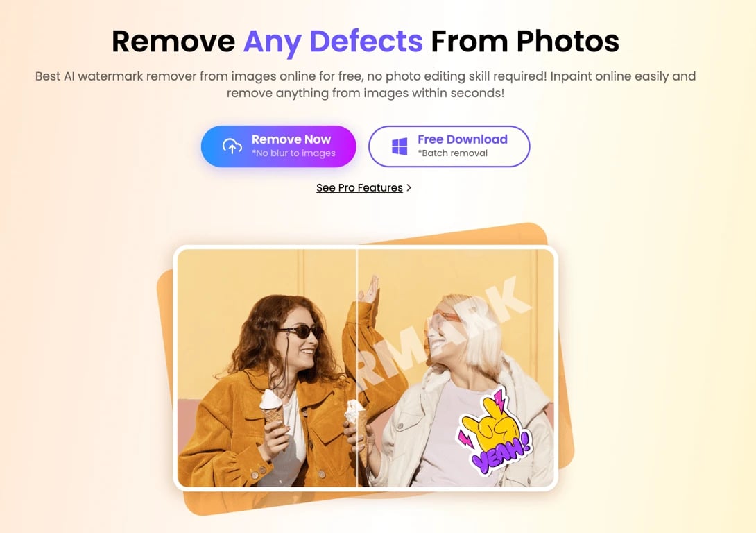Open the See Pro Features link
Viewport: 756px width, 533px height.
coord(359,187)
